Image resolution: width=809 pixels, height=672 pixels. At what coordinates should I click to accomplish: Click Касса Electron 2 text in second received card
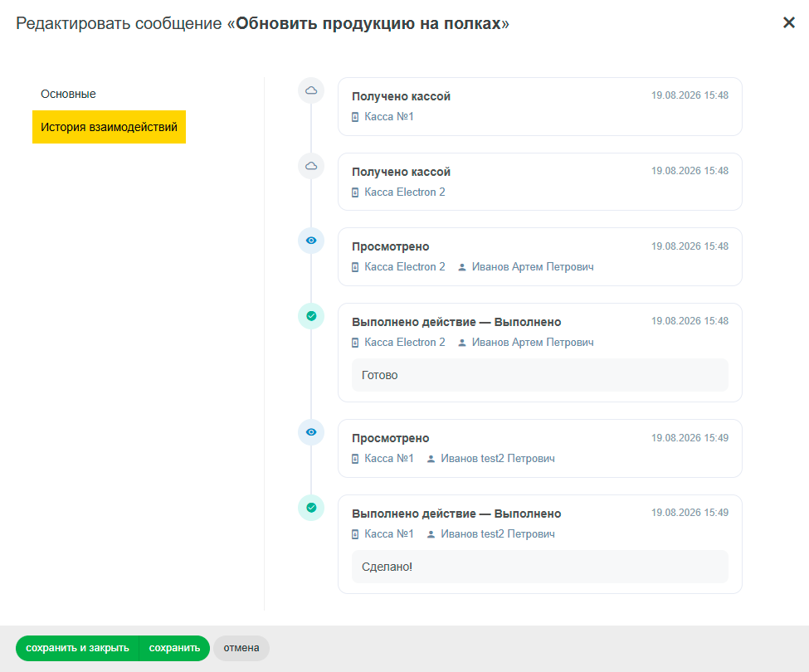[405, 192]
